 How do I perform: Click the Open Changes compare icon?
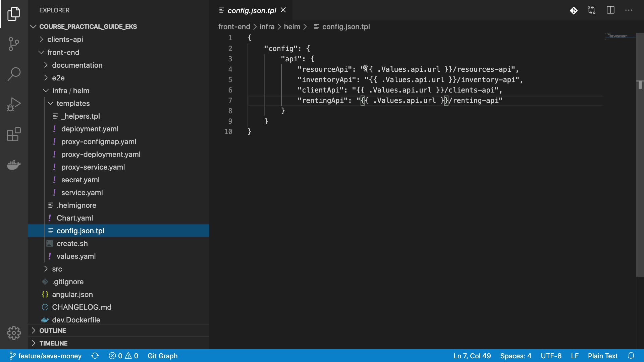pyautogui.click(x=592, y=10)
